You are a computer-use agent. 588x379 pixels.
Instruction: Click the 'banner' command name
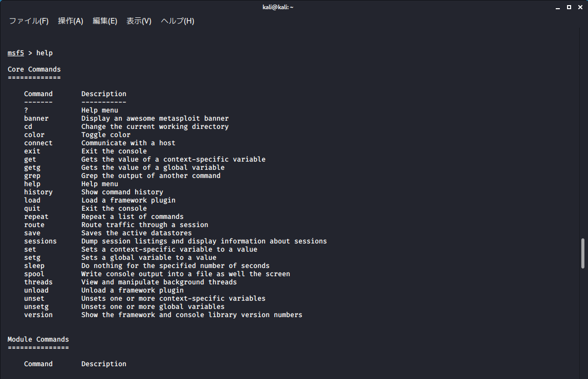click(x=36, y=119)
